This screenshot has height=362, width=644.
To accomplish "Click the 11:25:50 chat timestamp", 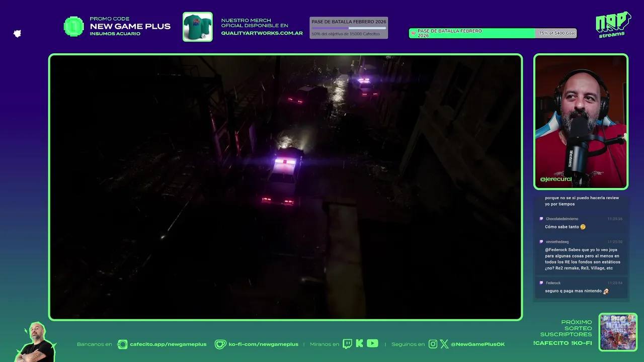I will 615,242.
